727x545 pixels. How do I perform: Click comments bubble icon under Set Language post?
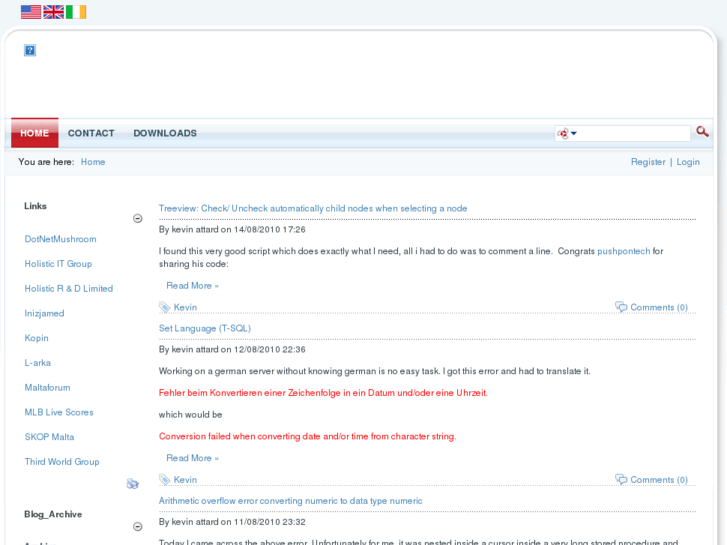(621, 480)
